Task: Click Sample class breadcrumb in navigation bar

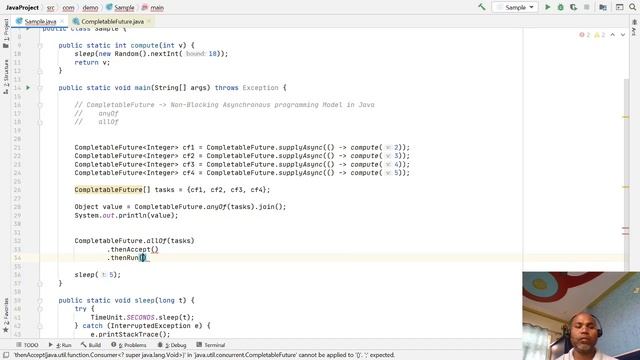Action: [x=120, y=7]
